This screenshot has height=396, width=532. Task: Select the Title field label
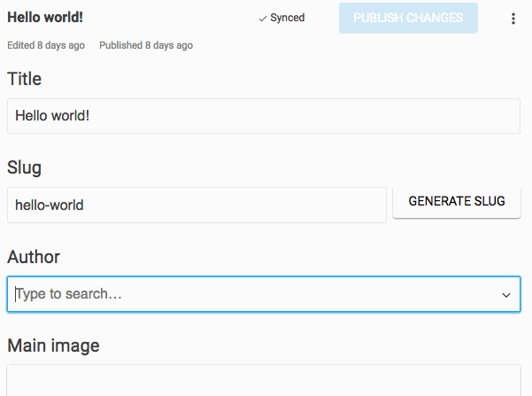(x=25, y=79)
